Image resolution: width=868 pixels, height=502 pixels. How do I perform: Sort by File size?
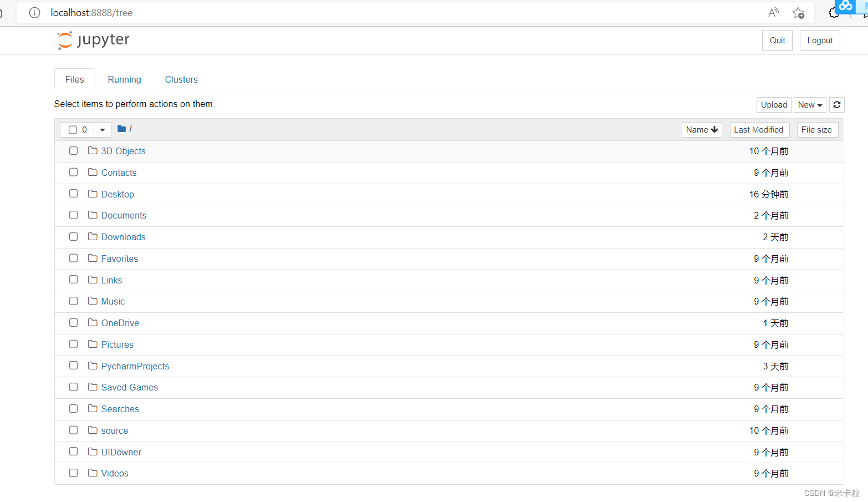(818, 130)
